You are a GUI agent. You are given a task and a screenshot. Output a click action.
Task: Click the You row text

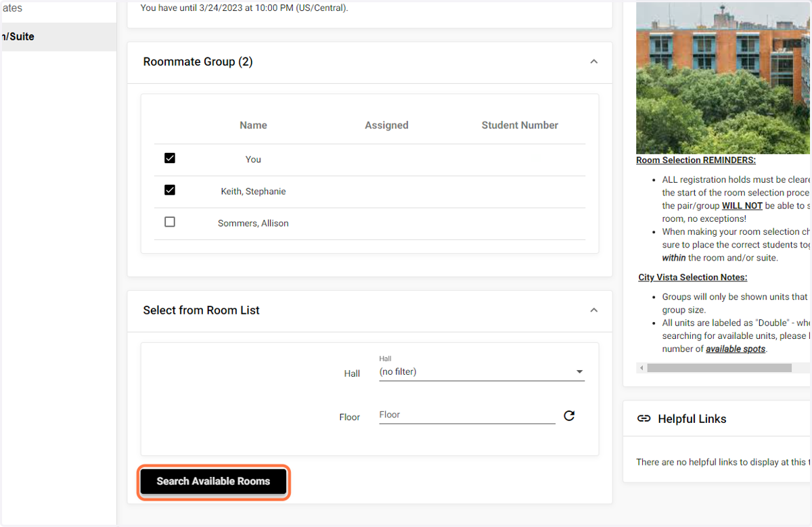click(253, 160)
